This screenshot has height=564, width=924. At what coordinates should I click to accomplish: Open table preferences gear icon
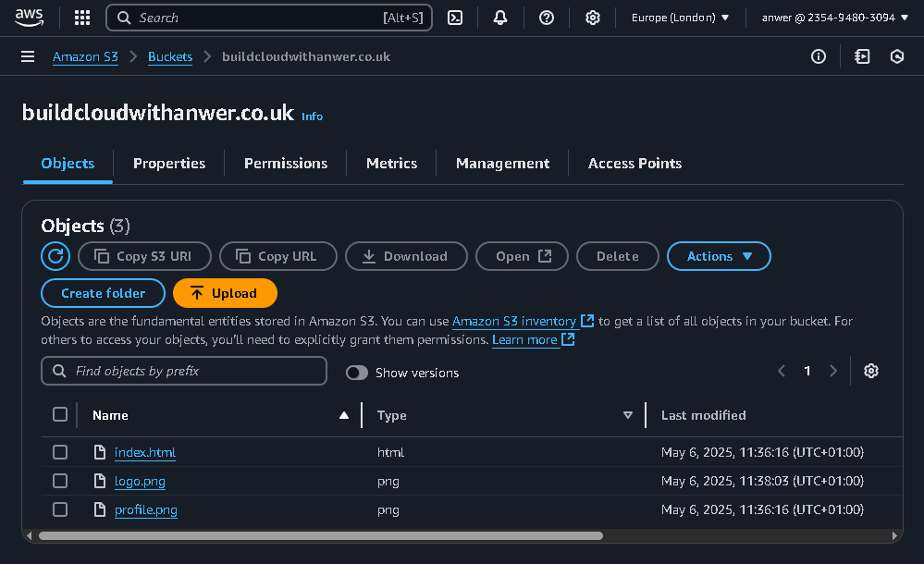pyautogui.click(x=871, y=371)
